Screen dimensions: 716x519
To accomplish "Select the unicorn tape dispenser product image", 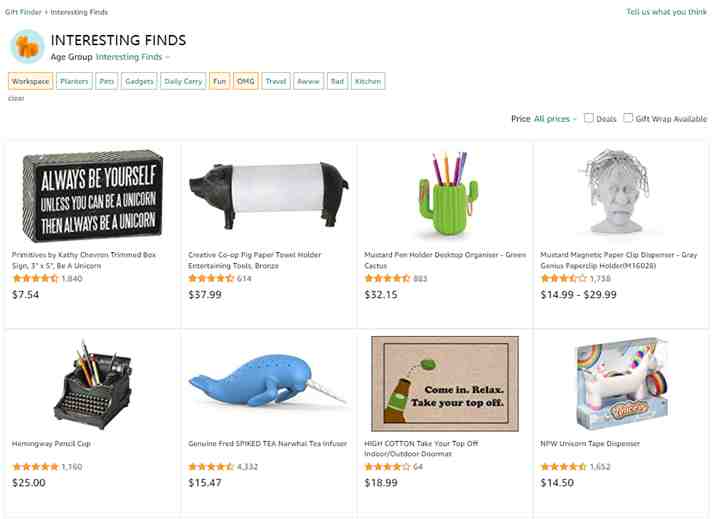I will [621, 383].
